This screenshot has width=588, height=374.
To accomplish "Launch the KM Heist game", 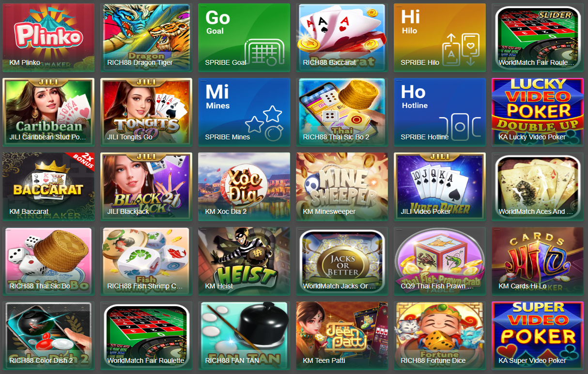I will click(244, 261).
